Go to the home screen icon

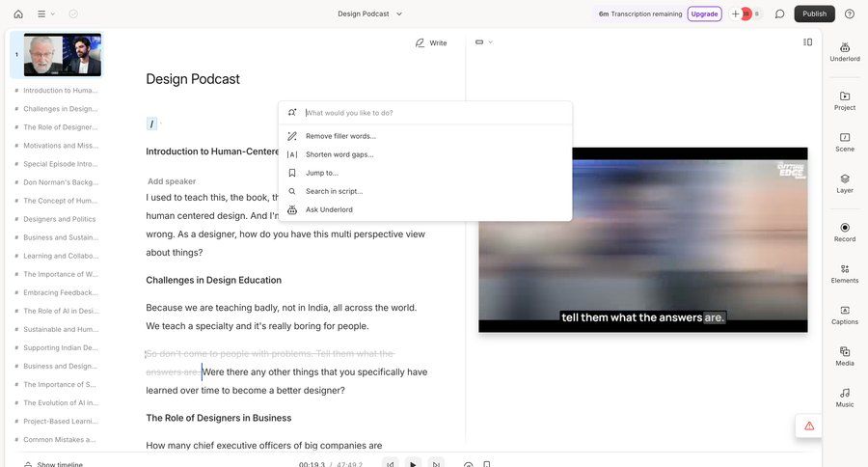[x=18, y=14]
